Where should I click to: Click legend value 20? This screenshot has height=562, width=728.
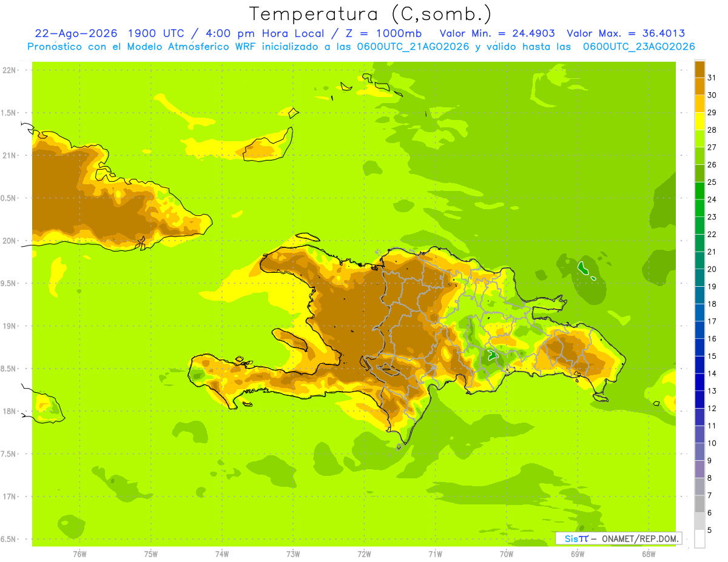(712, 269)
